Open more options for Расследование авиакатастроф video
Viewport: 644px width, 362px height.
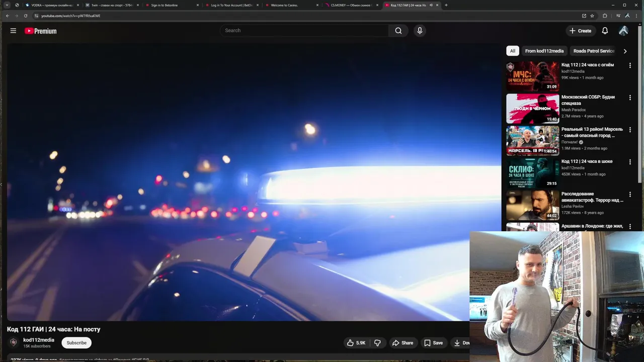pos(630,194)
